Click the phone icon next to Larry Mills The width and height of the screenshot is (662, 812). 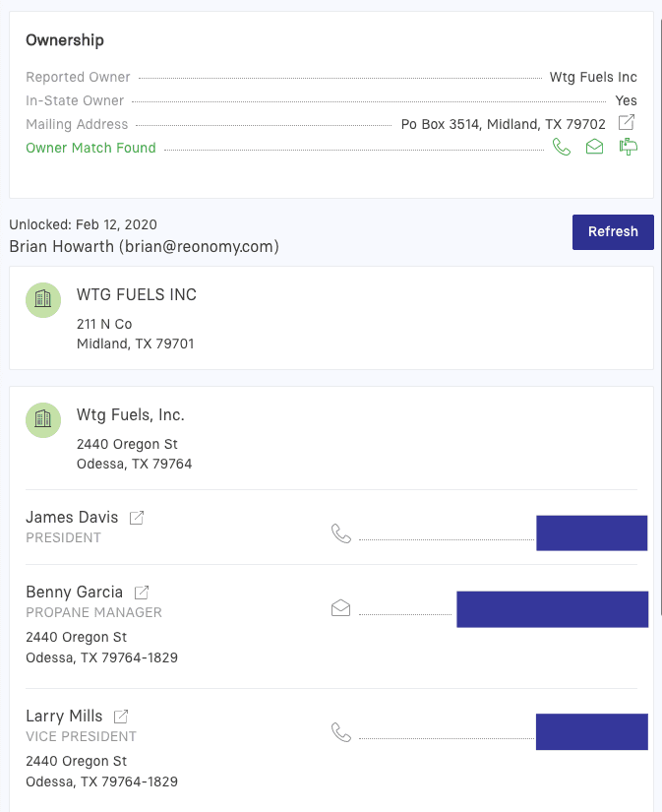pos(341,732)
